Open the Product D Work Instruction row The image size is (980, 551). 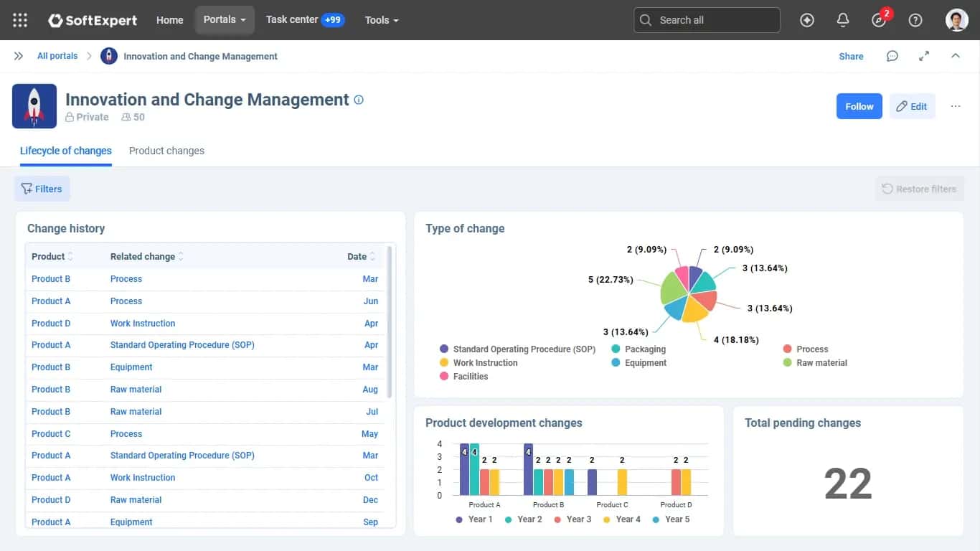[x=205, y=324]
